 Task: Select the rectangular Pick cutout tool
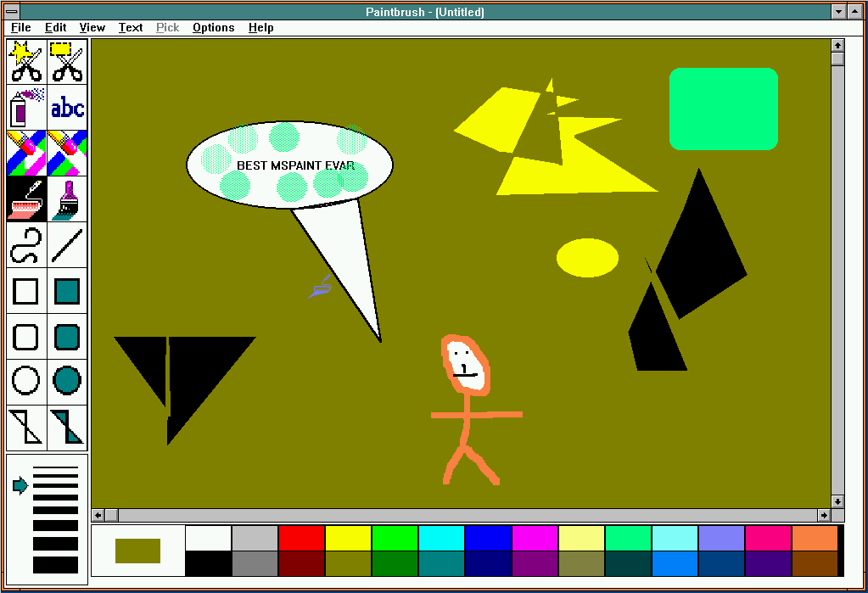pyautogui.click(x=67, y=61)
